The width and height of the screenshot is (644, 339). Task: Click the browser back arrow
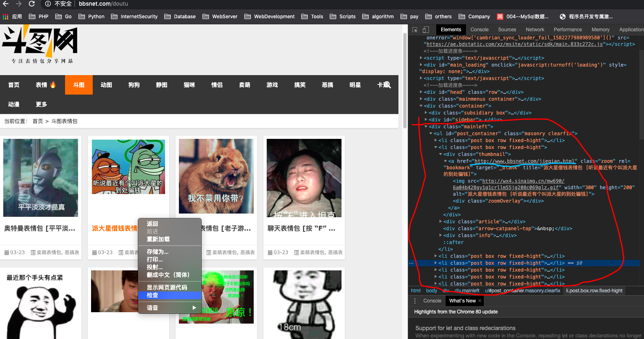click(x=6, y=4)
